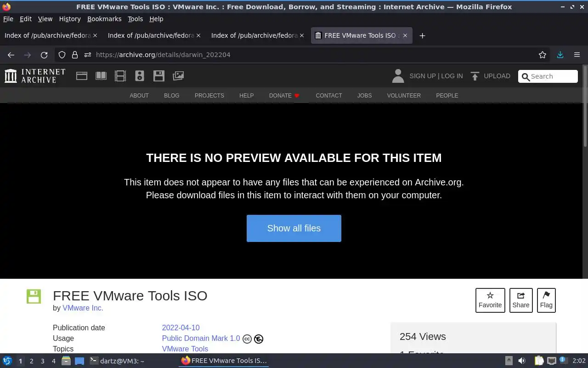Screen dimensions: 588x368
Task: Click the site security padlock icon
Action: click(75, 55)
